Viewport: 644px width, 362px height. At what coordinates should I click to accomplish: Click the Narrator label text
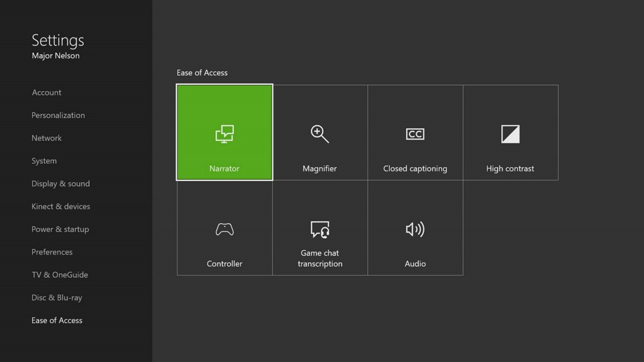(225, 168)
